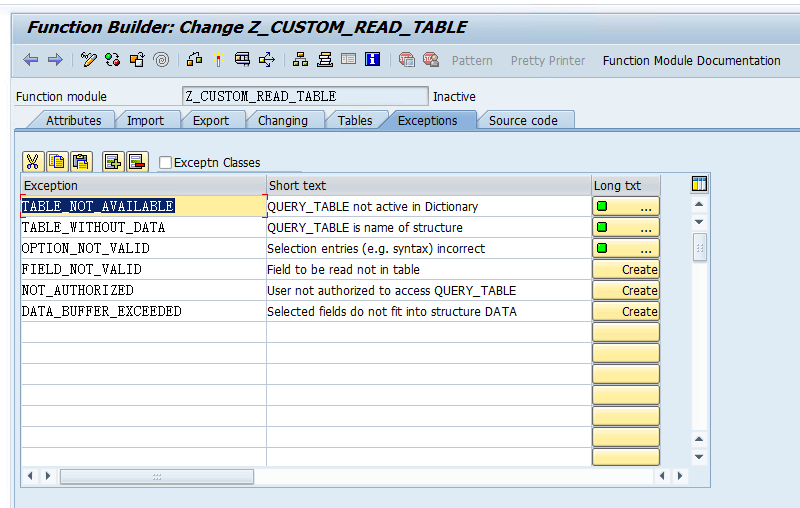
Task: Select the TABLE_WITHOUT_DATA exception cell
Action: pyautogui.click(x=143, y=227)
